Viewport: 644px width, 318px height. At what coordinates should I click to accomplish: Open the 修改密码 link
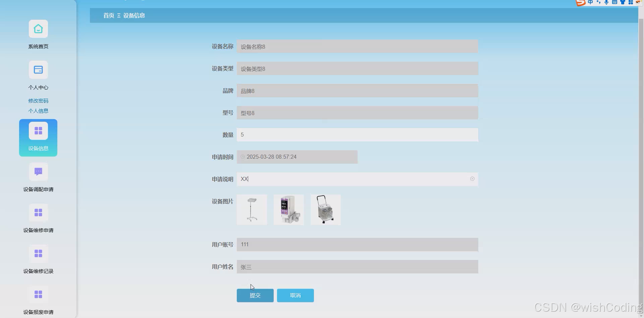(38, 100)
